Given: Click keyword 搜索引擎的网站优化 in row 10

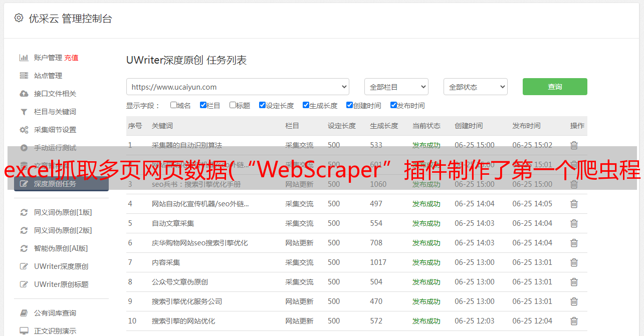Looking at the screenshot, I should click(x=183, y=321).
